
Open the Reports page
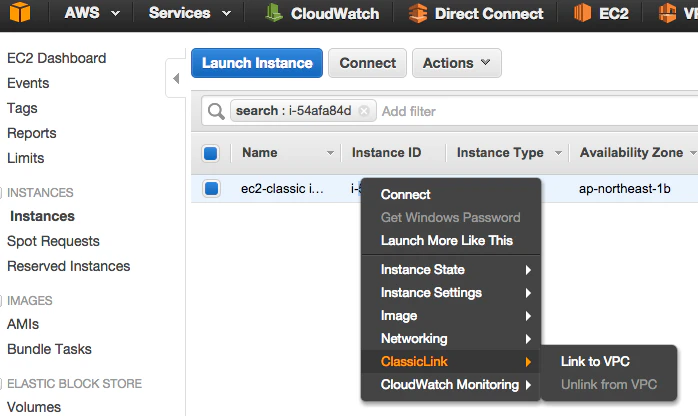[x=32, y=133]
